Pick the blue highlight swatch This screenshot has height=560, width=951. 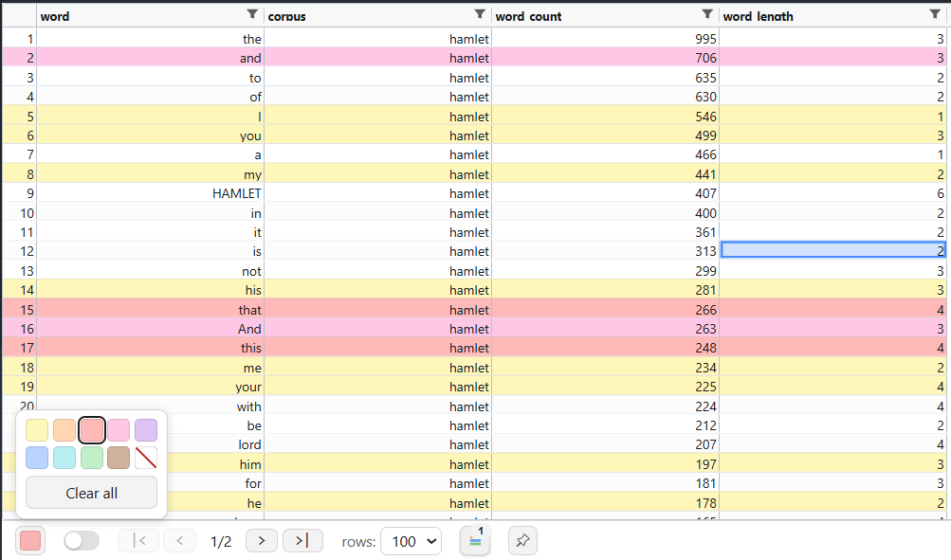[37, 458]
